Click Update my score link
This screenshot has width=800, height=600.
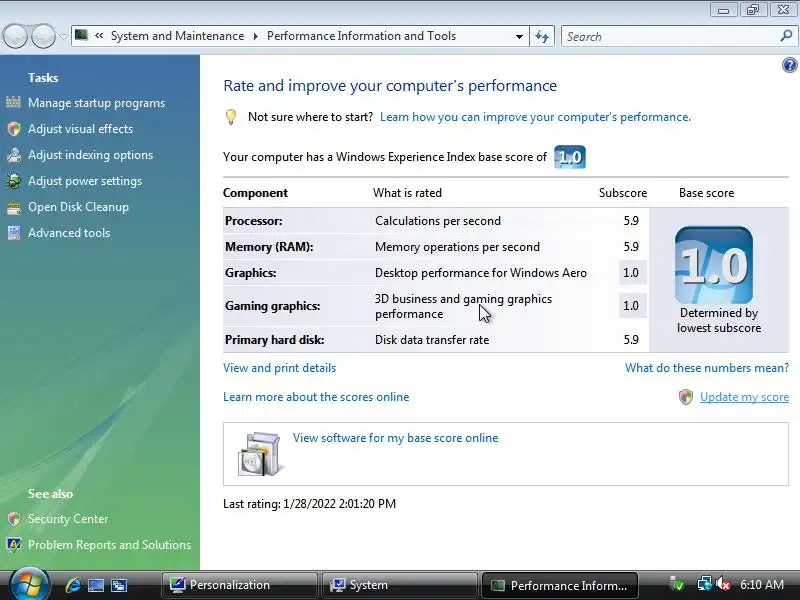(744, 397)
